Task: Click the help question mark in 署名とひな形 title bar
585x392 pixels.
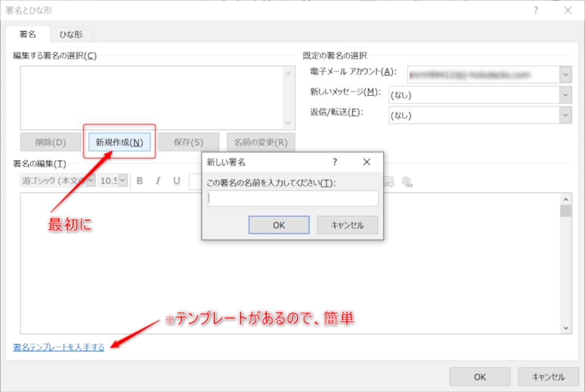Action: tap(536, 10)
